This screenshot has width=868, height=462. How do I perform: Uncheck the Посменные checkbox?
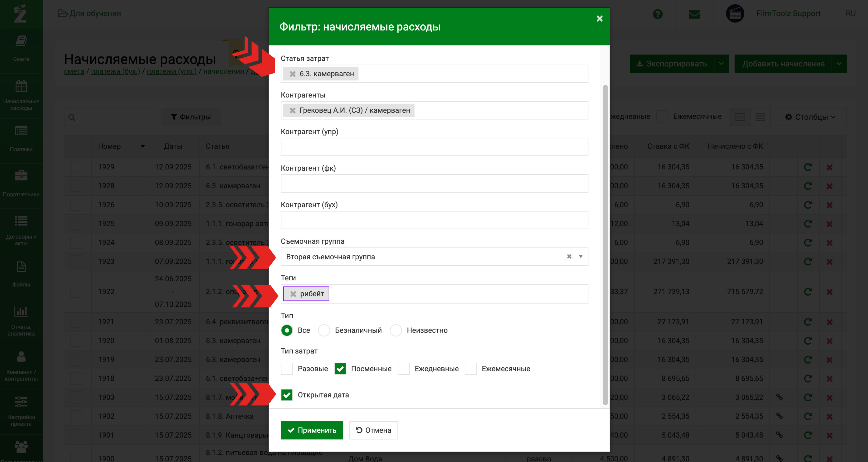(340, 369)
